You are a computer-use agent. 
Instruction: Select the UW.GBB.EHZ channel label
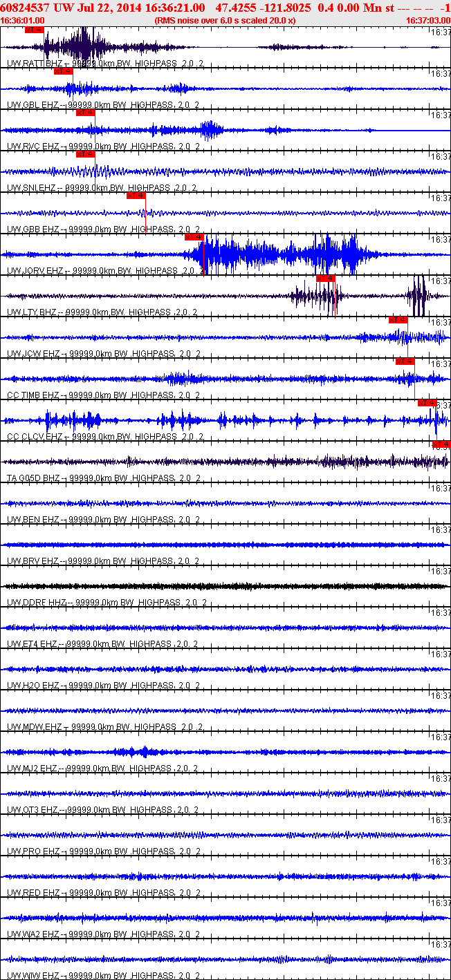point(104,229)
